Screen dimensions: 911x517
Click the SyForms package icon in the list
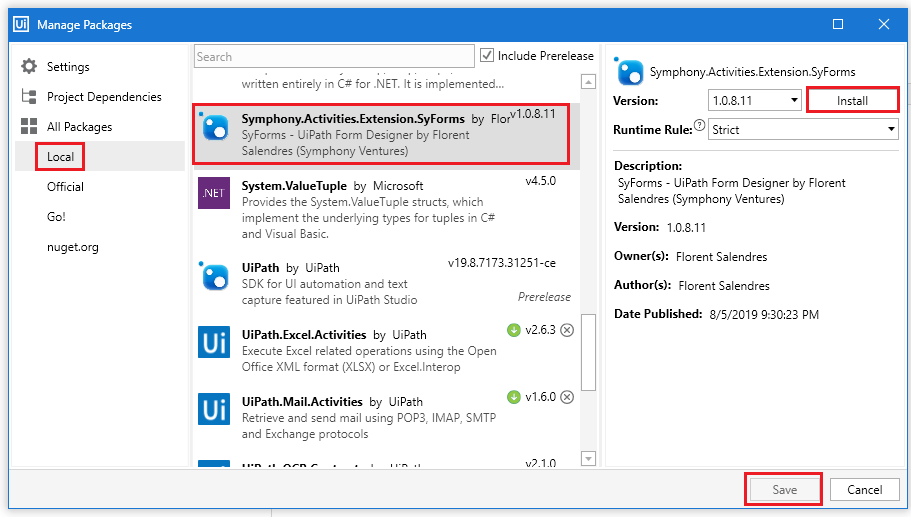tap(214, 125)
